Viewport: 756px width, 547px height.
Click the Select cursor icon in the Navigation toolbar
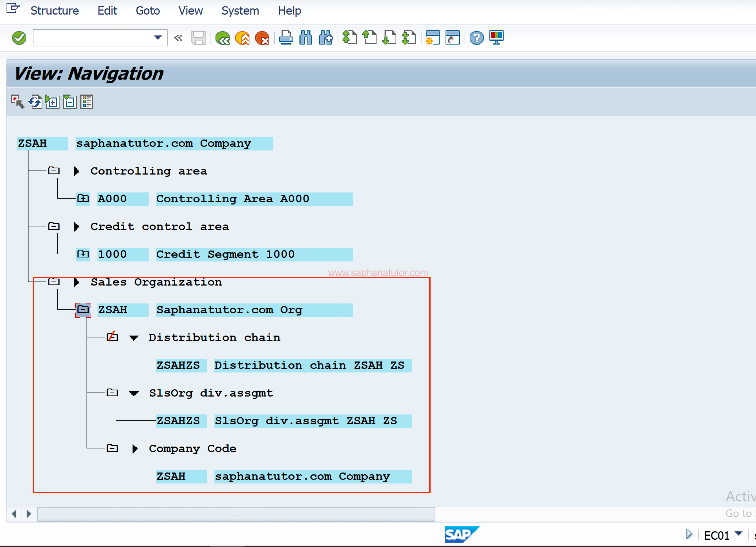tap(17, 102)
